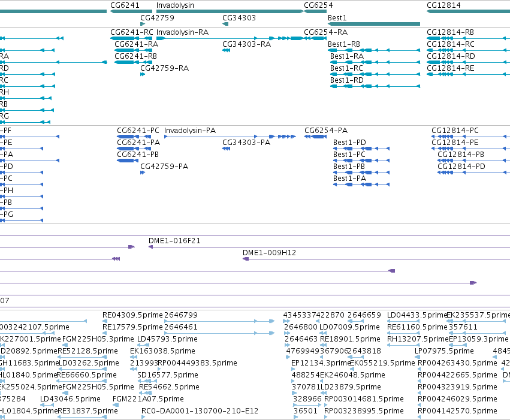Select protein Best1-PD
This screenshot has width=510, height=420.
click(361, 149)
